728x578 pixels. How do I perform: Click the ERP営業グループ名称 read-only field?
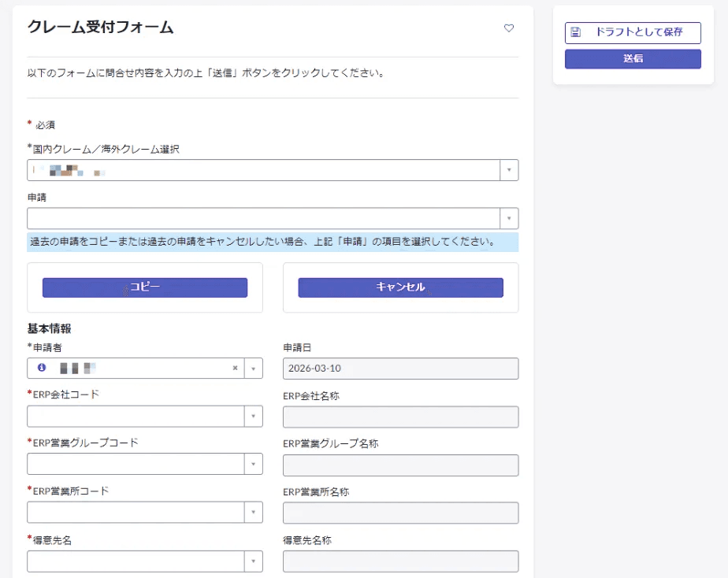coord(401,465)
